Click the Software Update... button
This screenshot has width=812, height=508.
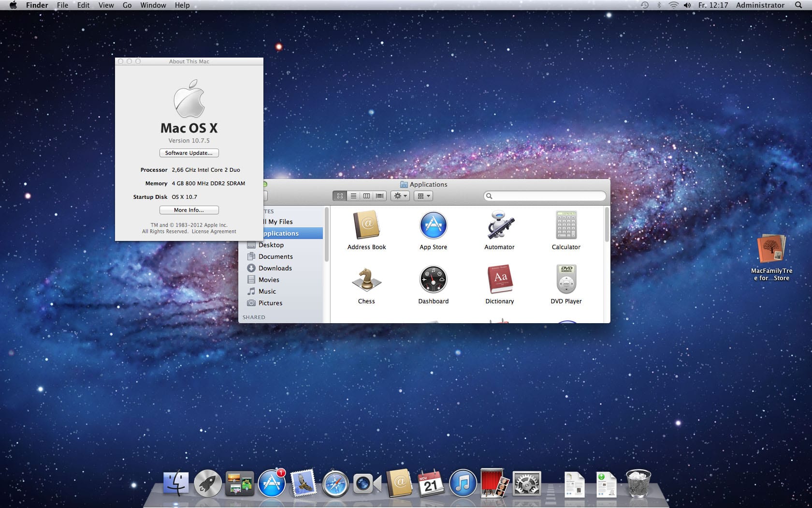click(x=189, y=153)
